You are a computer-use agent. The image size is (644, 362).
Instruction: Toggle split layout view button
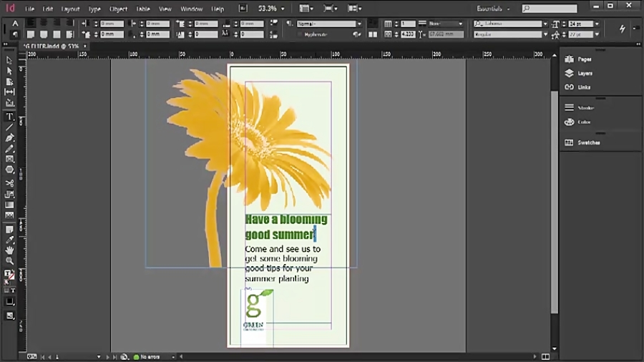tap(545, 357)
